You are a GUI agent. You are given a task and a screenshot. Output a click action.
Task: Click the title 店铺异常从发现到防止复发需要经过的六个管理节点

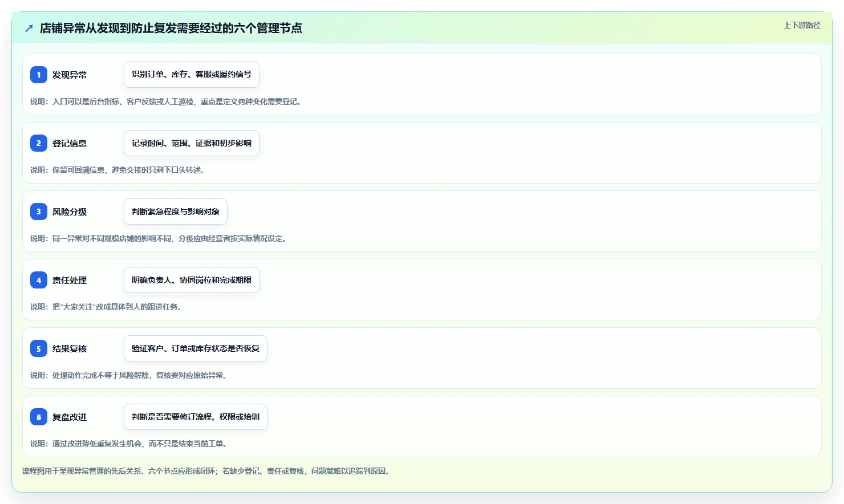pos(171,28)
